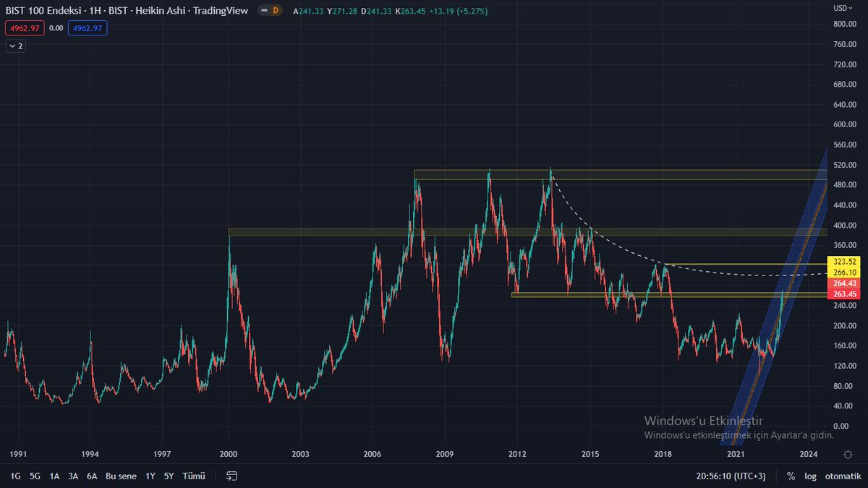This screenshot has height=488, width=868.
Task: Click the 2000 label on time axis
Action: (x=229, y=454)
